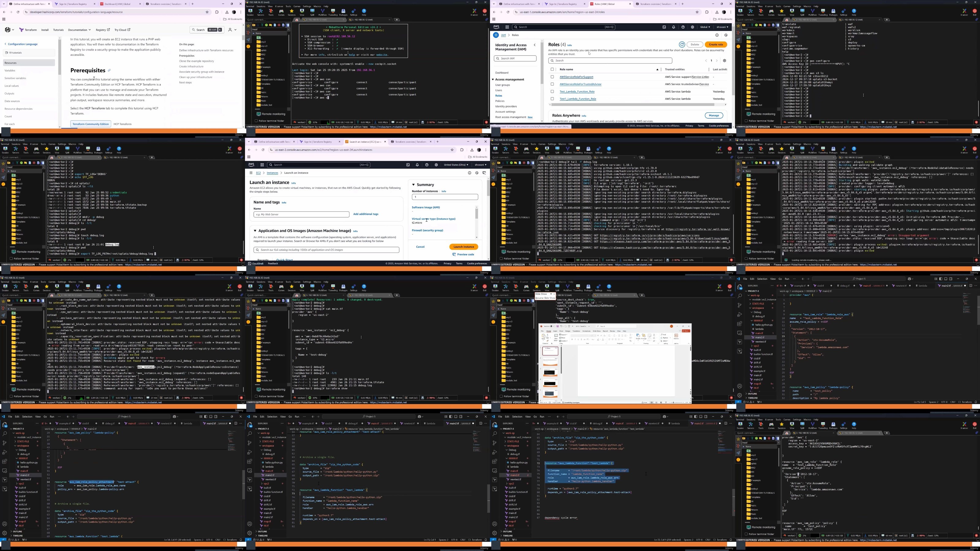The width and height of the screenshot is (980, 551).
Task: Click Session icon in the welcome-banner MobaXterm window
Action: click(x=250, y=12)
